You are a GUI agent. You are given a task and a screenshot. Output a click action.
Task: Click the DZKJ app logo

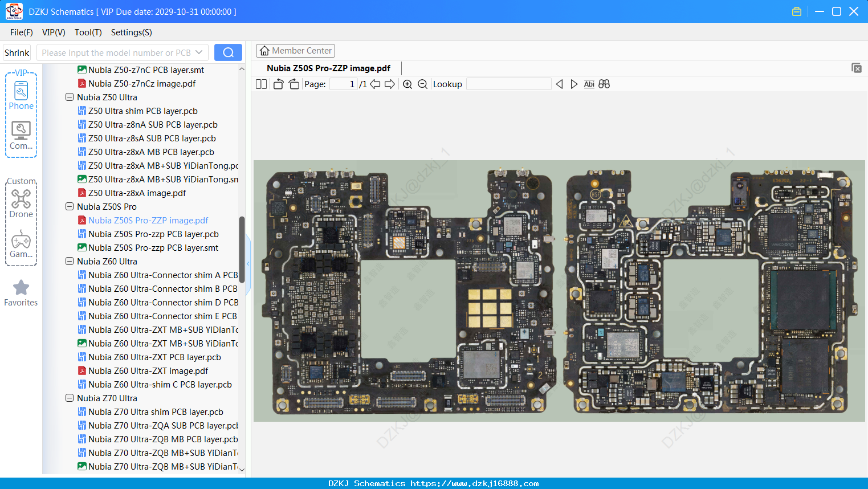point(14,11)
